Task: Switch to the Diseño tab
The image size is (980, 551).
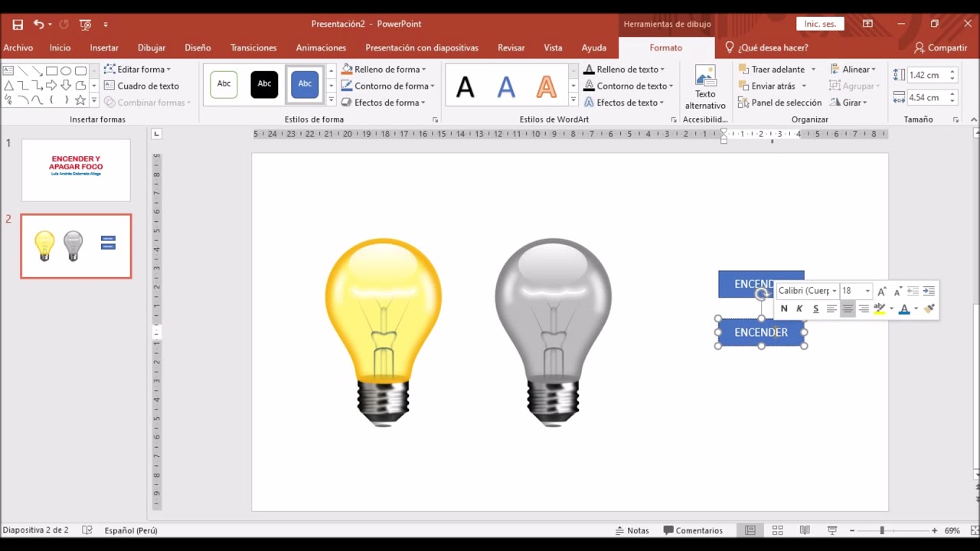Action: point(198,47)
